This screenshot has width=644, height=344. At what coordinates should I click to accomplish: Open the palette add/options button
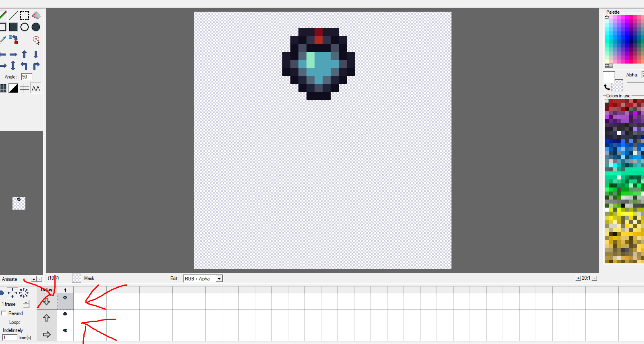click(609, 66)
